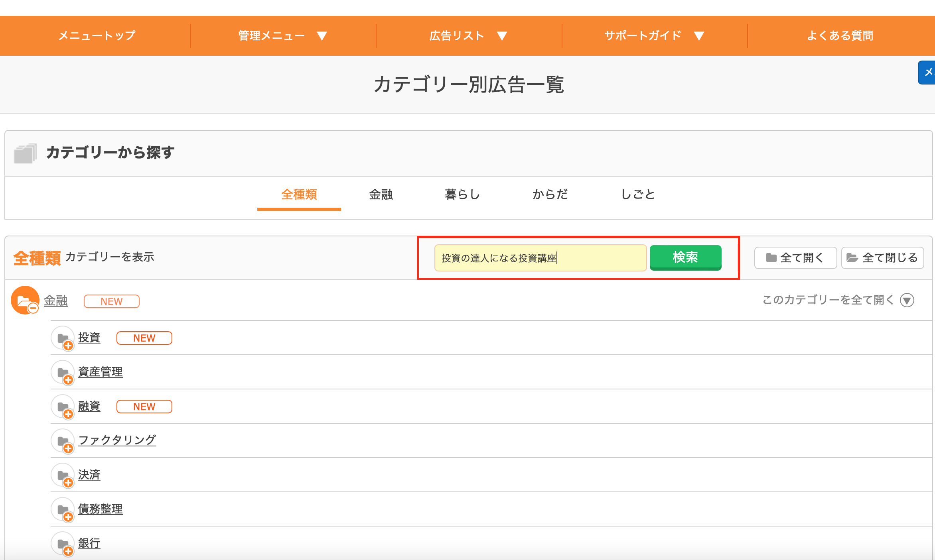The height and width of the screenshot is (560, 935).
Task: Open the 銀行 subcategory link
Action: (x=89, y=543)
